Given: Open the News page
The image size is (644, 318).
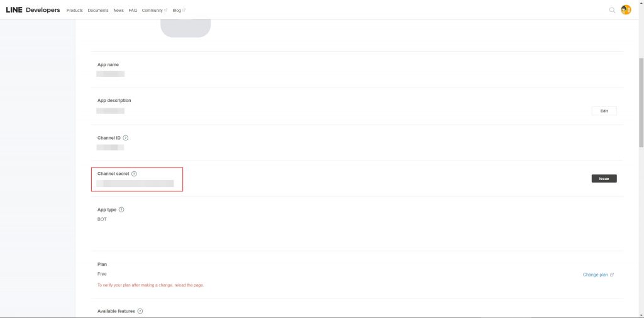Looking at the screenshot, I should pyautogui.click(x=118, y=11).
